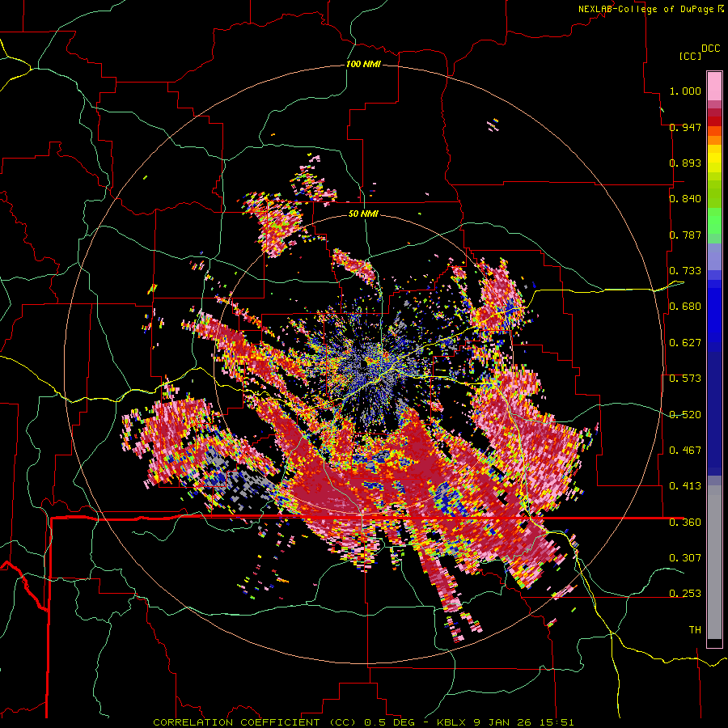Screen dimensions: 728x728
Task: Click the KBLX radar site center point
Action: [365, 365]
